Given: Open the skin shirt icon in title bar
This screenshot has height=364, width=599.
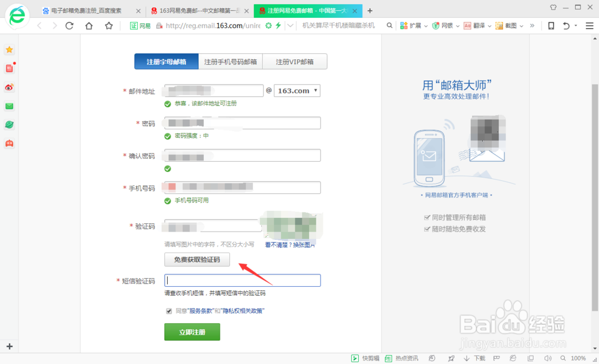Looking at the screenshot, I should pos(553,7).
